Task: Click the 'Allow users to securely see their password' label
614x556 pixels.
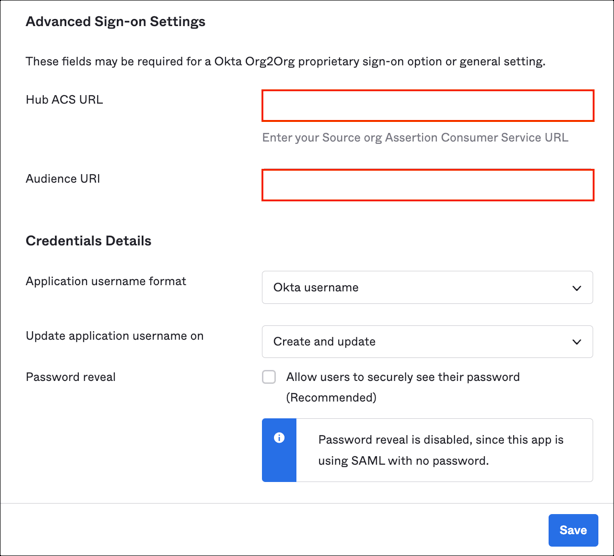Action: (x=402, y=377)
